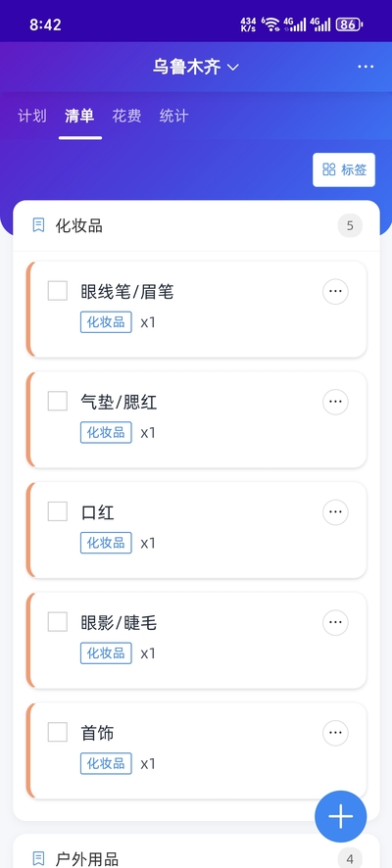Open the 统计 tab
The width and height of the screenshot is (392, 868).
tap(173, 116)
